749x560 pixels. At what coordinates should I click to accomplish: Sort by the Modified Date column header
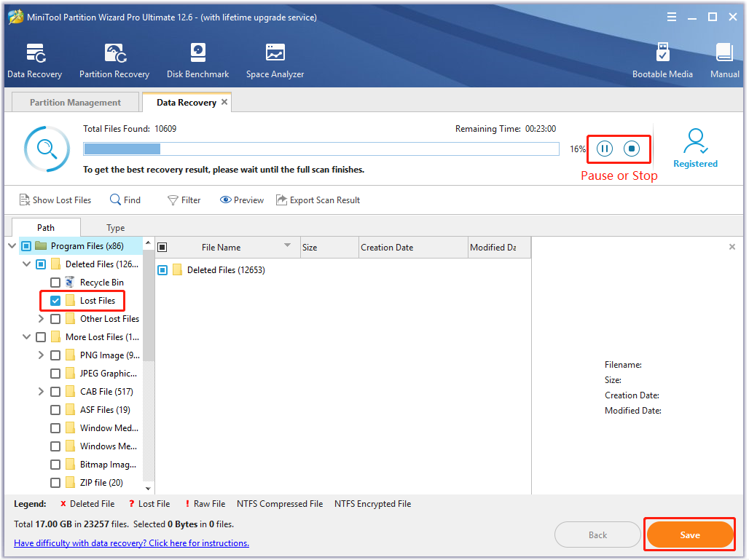pos(499,248)
